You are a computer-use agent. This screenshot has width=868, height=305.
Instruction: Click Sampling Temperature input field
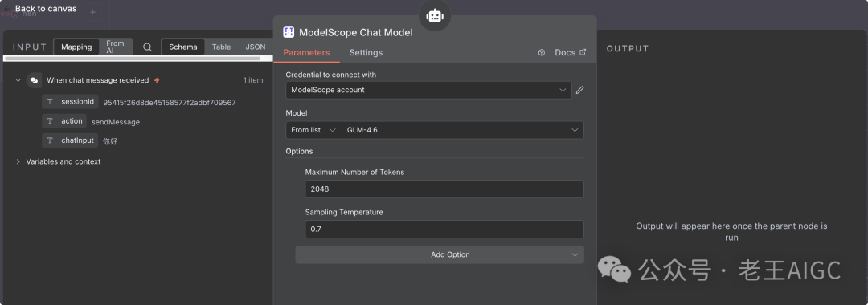(444, 229)
